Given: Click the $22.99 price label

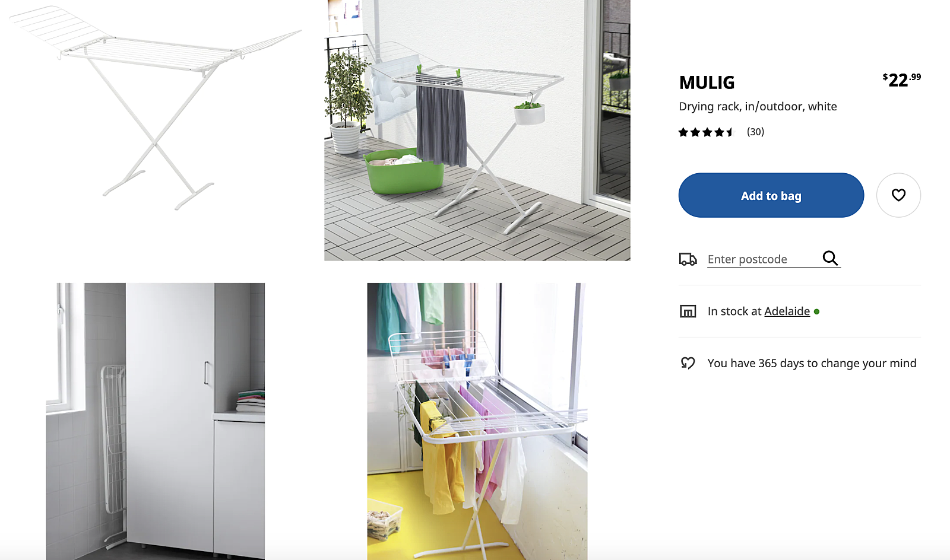Looking at the screenshot, I should [902, 79].
